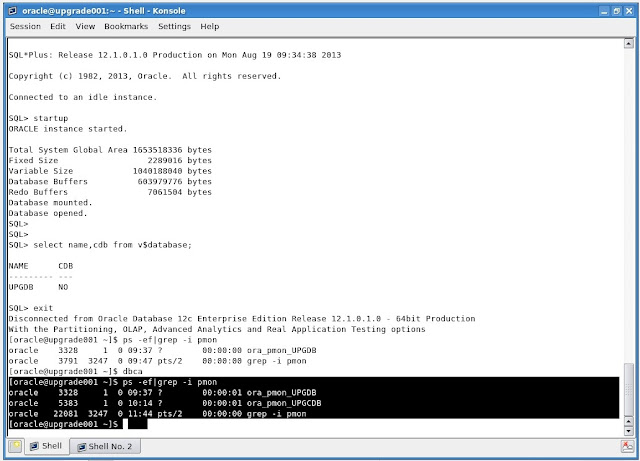
Task: Open the Help menu
Action: 209,27
